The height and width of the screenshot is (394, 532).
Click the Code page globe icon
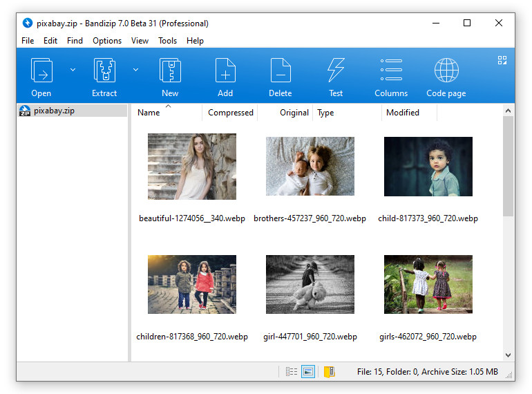446,71
